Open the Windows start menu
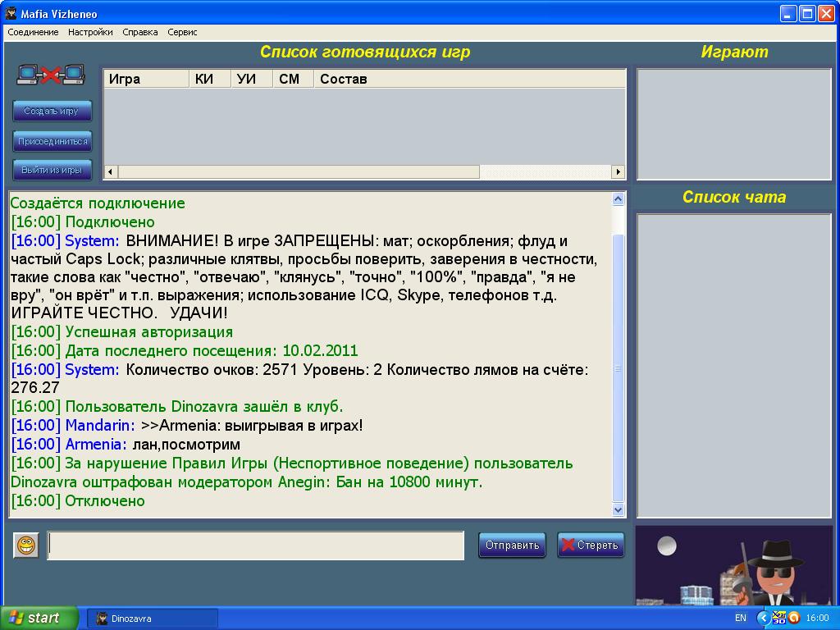 click(39, 618)
